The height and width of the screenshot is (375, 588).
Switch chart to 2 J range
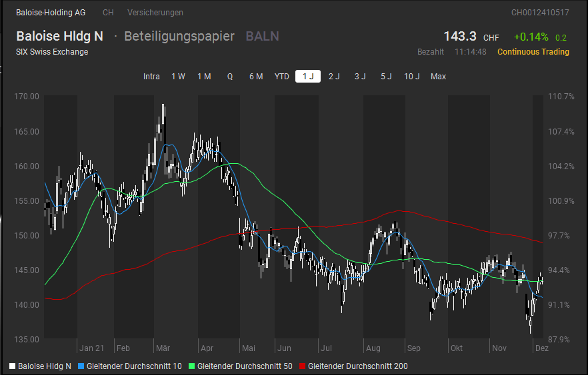(334, 77)
